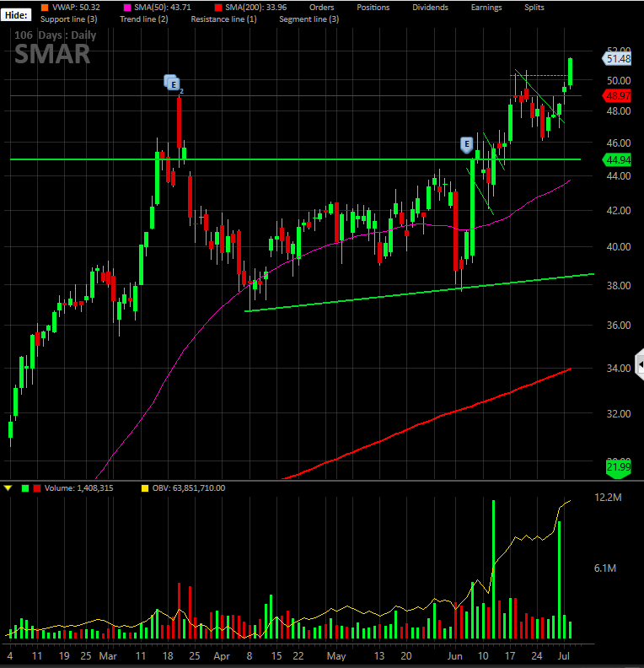This screenshot has height=668, width=644.
Task: Select the green 44.94 support price tag
Action: pyautogui.click(x=617, y=160)
